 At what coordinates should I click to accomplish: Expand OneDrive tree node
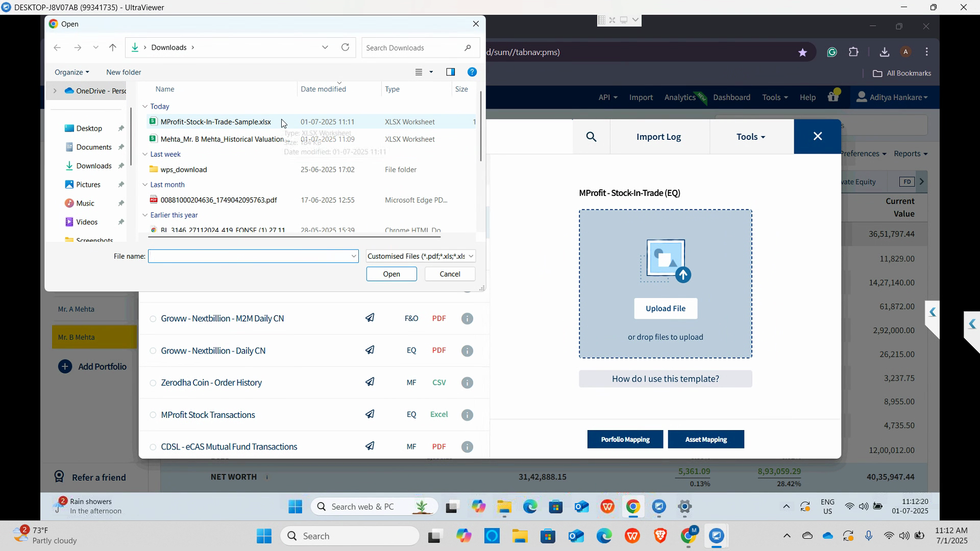point(55,91)
